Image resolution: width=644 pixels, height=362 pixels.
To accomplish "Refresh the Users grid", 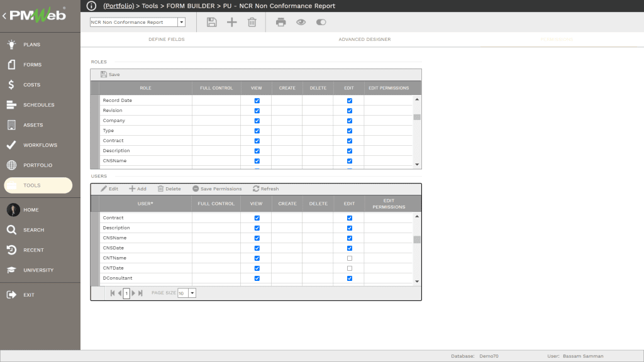I will coord(266,189).
